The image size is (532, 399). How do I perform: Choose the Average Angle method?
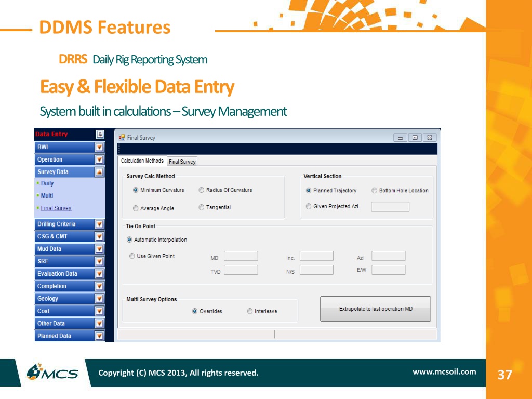tap(136, 208)
